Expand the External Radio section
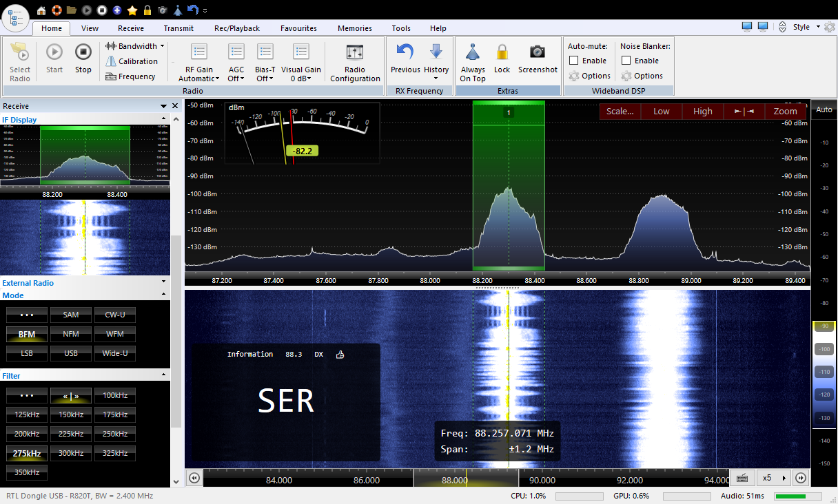 [163, 281]
